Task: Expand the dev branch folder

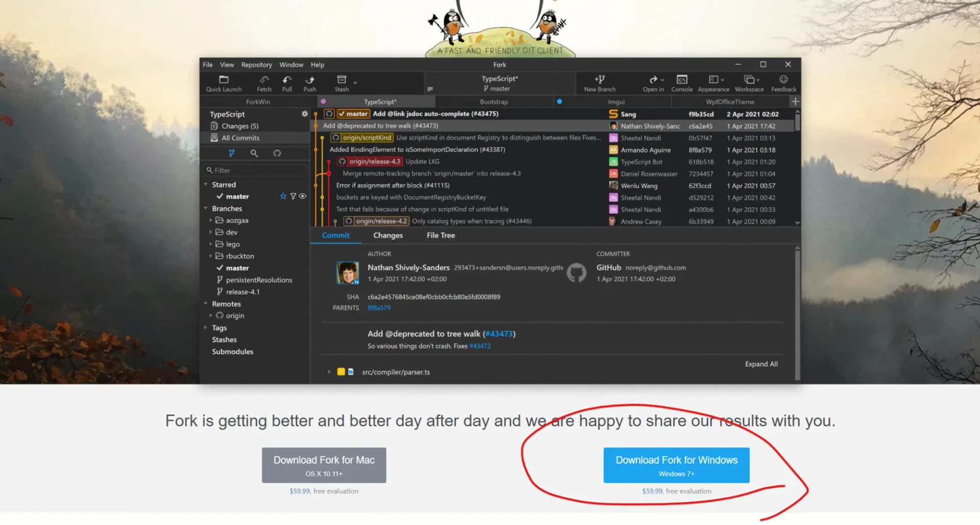Action: 211,232
